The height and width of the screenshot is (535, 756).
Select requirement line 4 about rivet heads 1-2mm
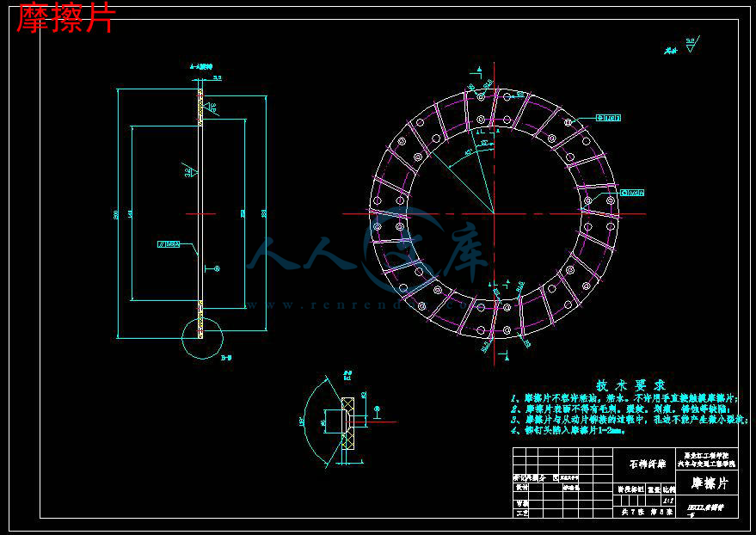[x=569, y=430]
